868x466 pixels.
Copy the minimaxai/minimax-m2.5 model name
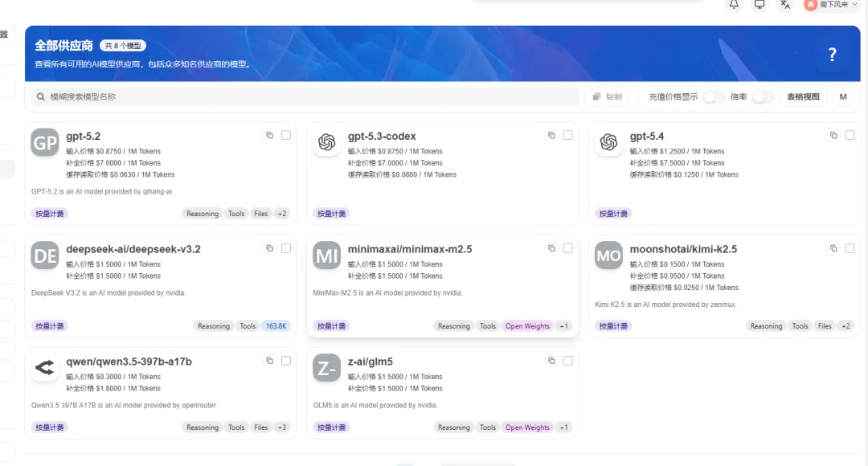[x=551, y=248]
